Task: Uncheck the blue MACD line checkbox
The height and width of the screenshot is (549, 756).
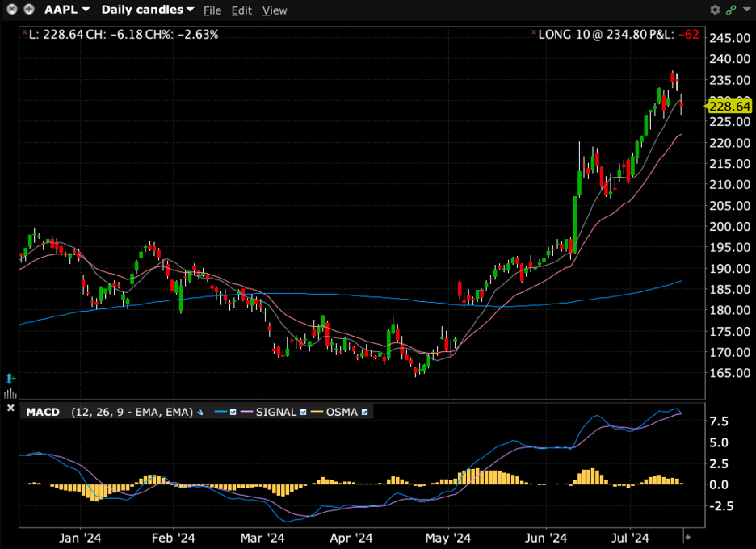Action: pyautogui.click(x=233, y=412)
